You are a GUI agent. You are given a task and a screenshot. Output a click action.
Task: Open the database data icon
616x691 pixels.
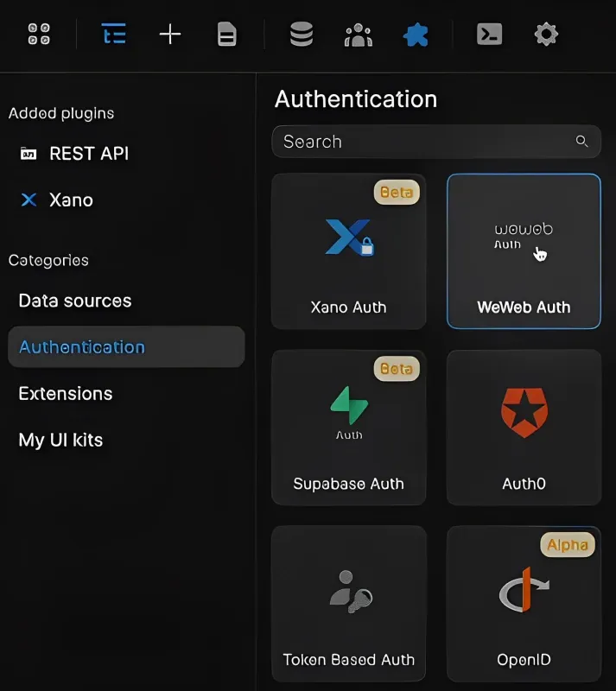[x=302, y=35]
